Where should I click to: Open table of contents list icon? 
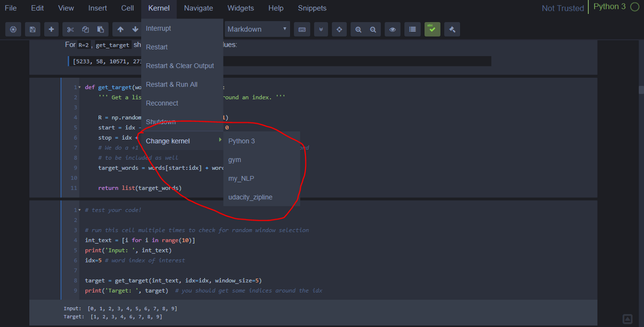click(412, 29)
